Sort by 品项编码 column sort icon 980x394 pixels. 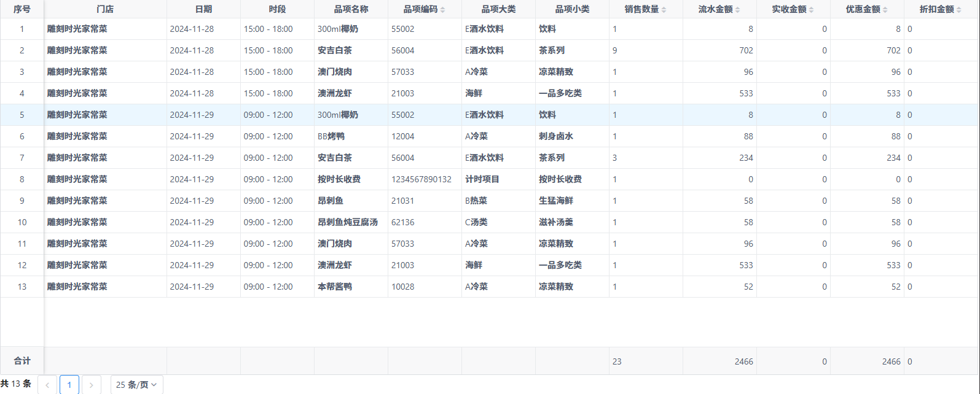click(x=442, y=10)
